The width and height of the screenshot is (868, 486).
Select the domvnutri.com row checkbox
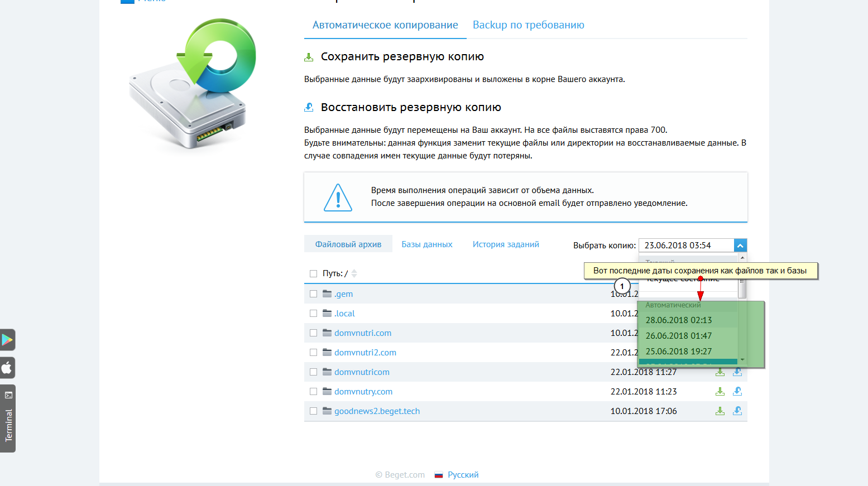pyautogui.click(x=313, y=333)
